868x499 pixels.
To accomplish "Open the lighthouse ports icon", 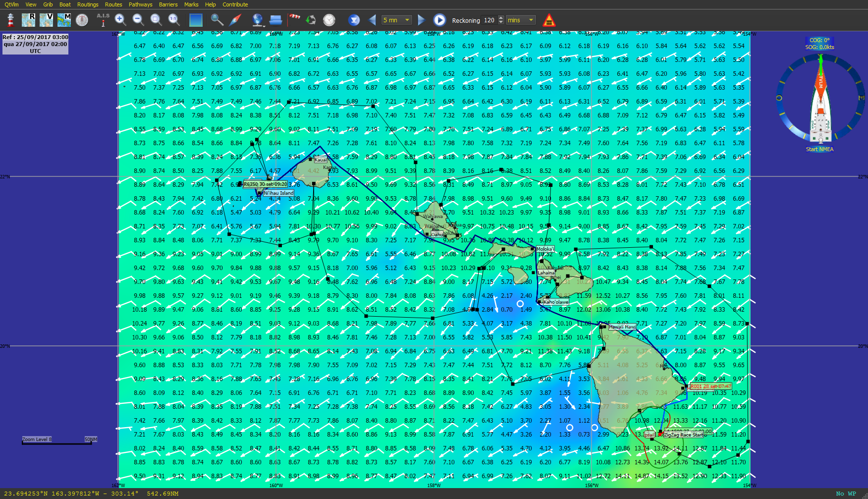I will [x=10, y=20].
